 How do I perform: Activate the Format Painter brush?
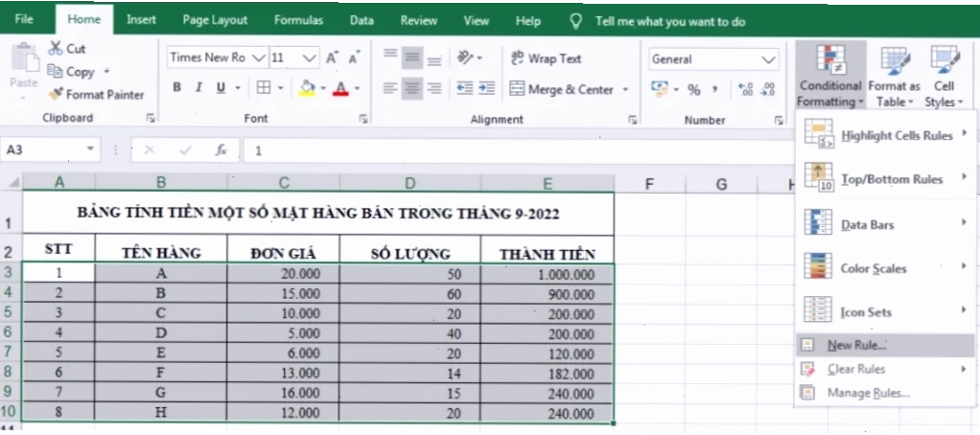pos(56,94)
